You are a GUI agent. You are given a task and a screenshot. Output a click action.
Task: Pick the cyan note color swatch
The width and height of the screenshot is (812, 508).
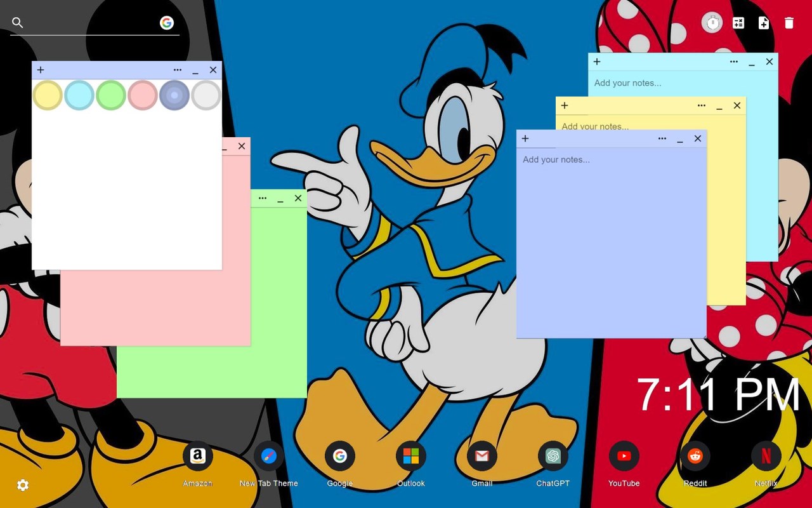pos(79,95)
